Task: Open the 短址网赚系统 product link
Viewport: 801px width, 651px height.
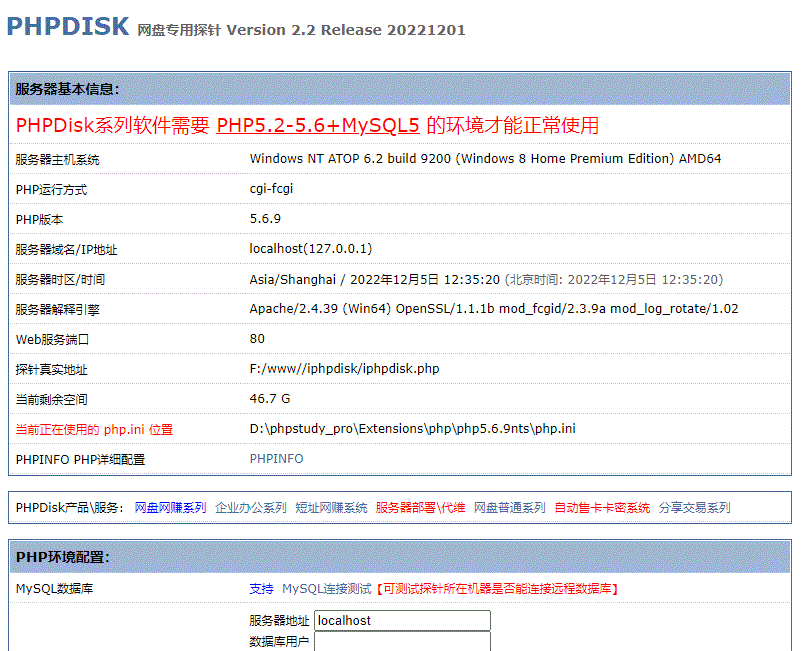Action: coord(331,507)
